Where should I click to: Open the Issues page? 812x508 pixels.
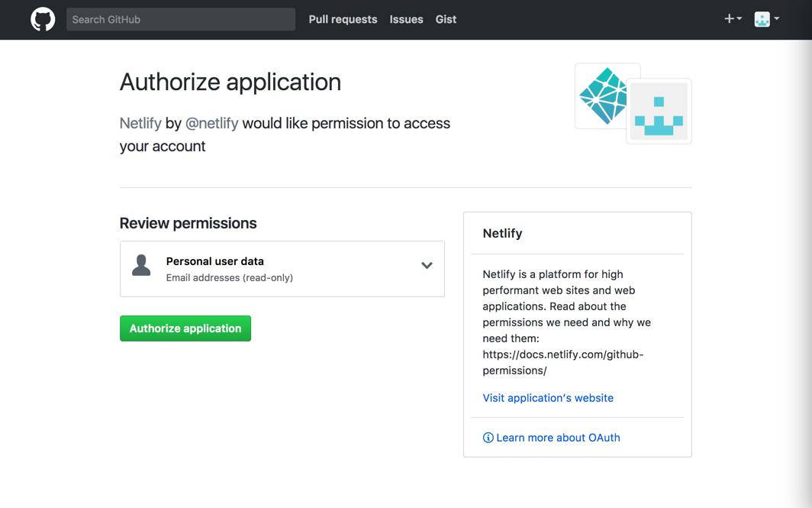point(406,19)
